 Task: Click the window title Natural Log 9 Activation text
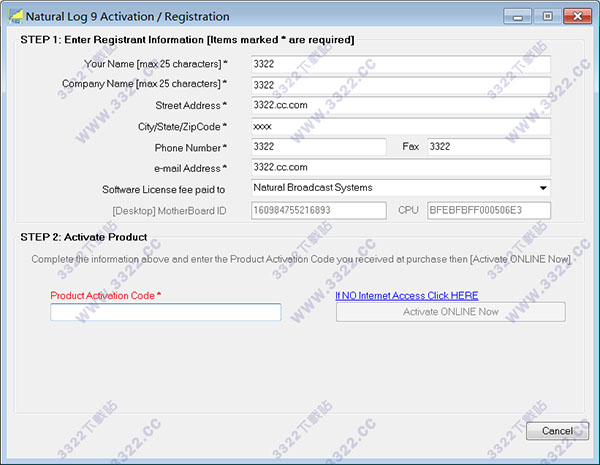[127, 16]
